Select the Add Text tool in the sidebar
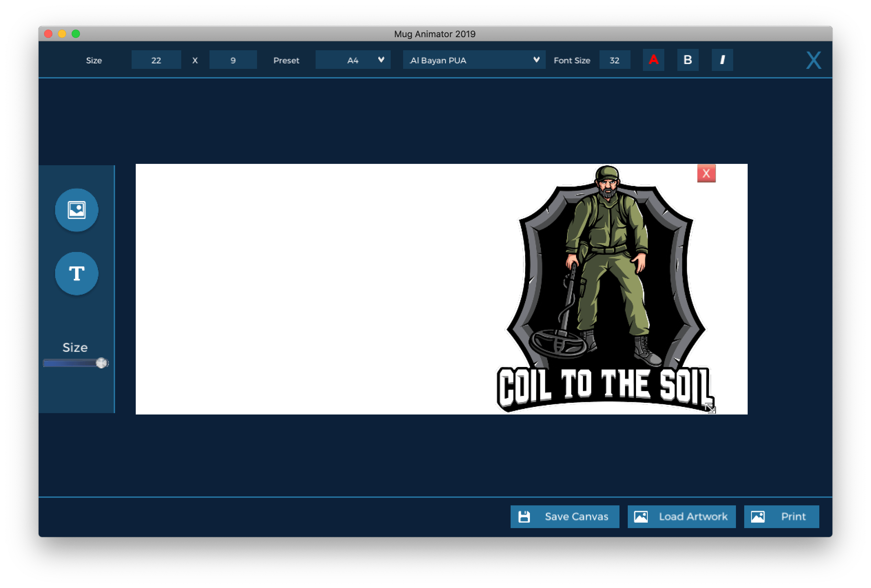Screen dimensions: 871x588 click(76, 273)
